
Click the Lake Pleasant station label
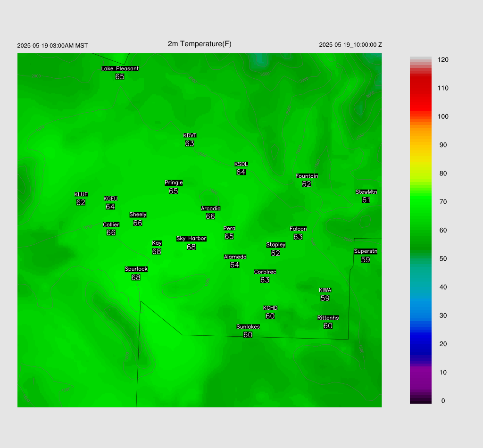pyautogui.click(x=120, y=68)
